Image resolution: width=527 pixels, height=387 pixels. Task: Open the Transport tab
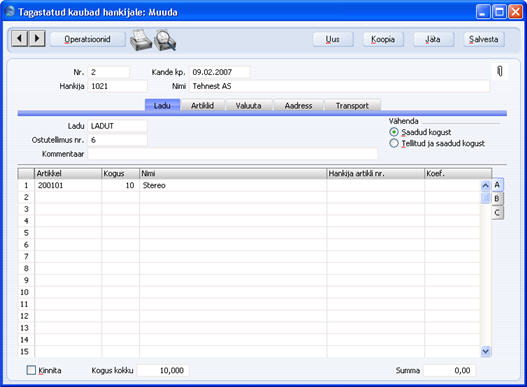[x=352, y=106]
